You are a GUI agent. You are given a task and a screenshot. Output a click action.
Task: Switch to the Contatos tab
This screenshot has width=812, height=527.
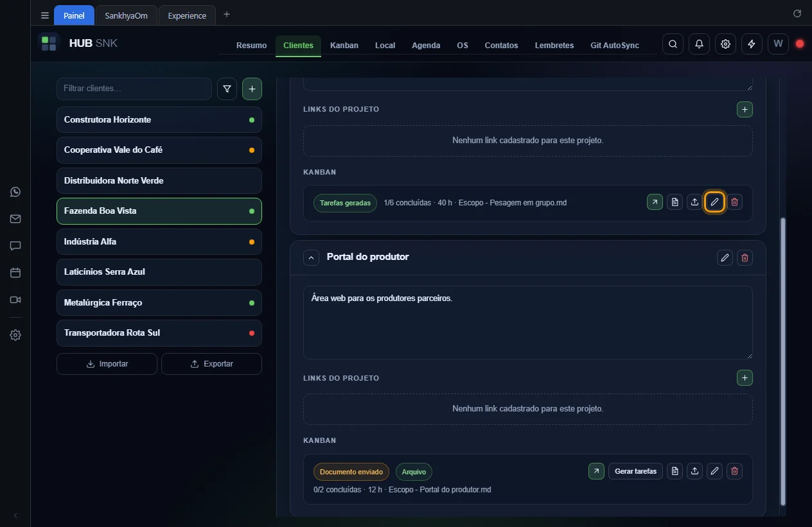(x=501, y=46)
